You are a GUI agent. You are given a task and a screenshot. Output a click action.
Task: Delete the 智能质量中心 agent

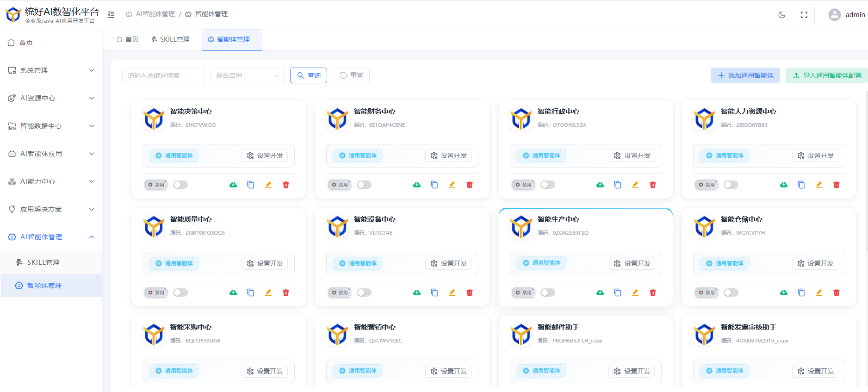tap(286, 292)
